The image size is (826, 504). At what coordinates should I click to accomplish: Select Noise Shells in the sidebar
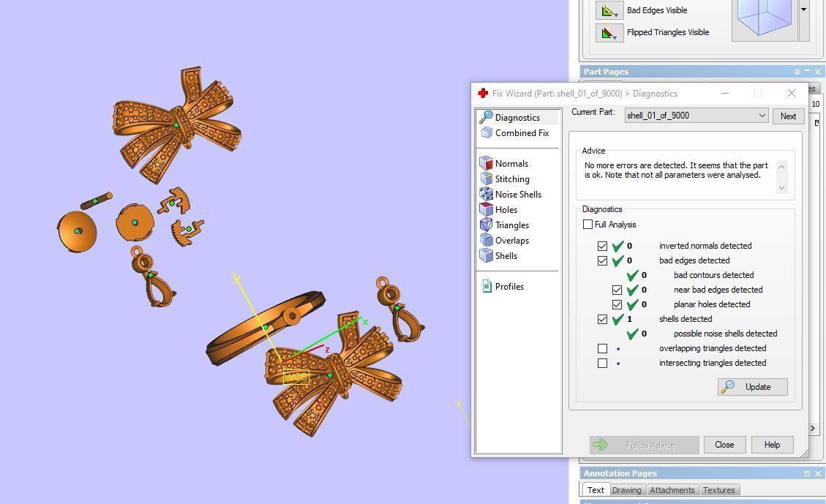tap(518, 195)
